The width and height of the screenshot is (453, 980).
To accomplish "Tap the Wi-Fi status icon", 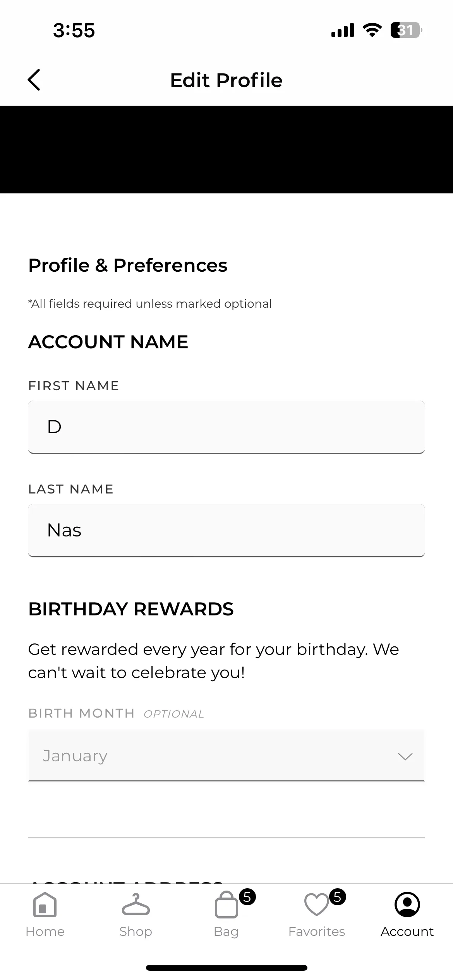I will click(x=372, y=30).
